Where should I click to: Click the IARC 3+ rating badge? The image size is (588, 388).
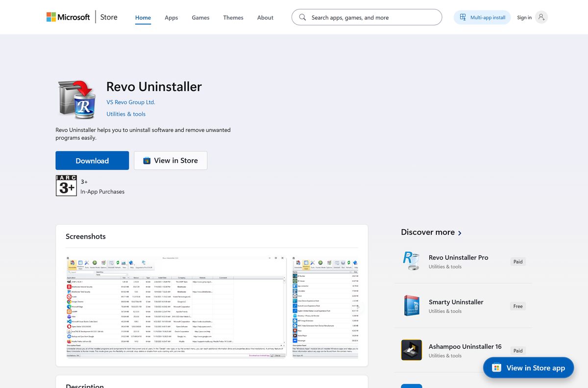point(66,186)
